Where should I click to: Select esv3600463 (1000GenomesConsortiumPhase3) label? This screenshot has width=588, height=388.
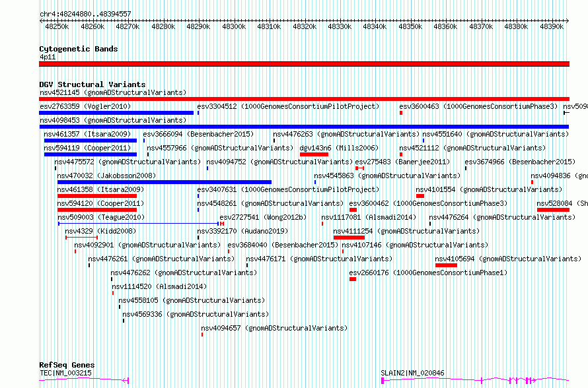(x=478, y=106)
